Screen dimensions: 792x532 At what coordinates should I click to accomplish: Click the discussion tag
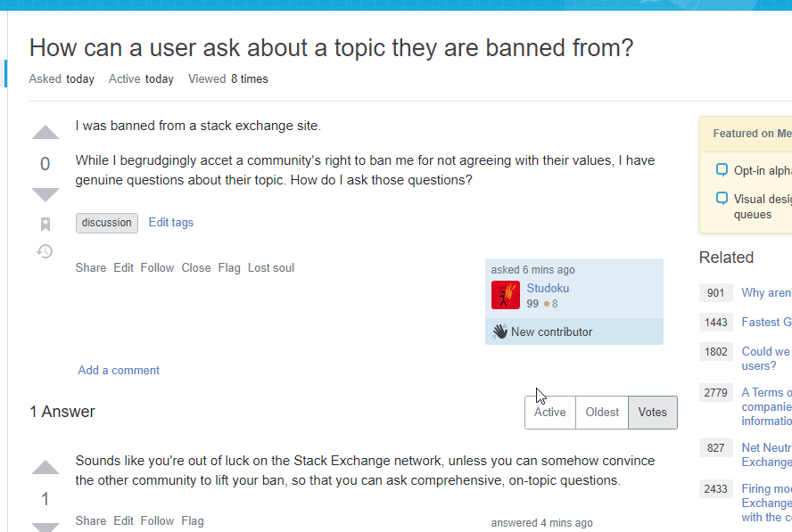[x=106, y=222]
